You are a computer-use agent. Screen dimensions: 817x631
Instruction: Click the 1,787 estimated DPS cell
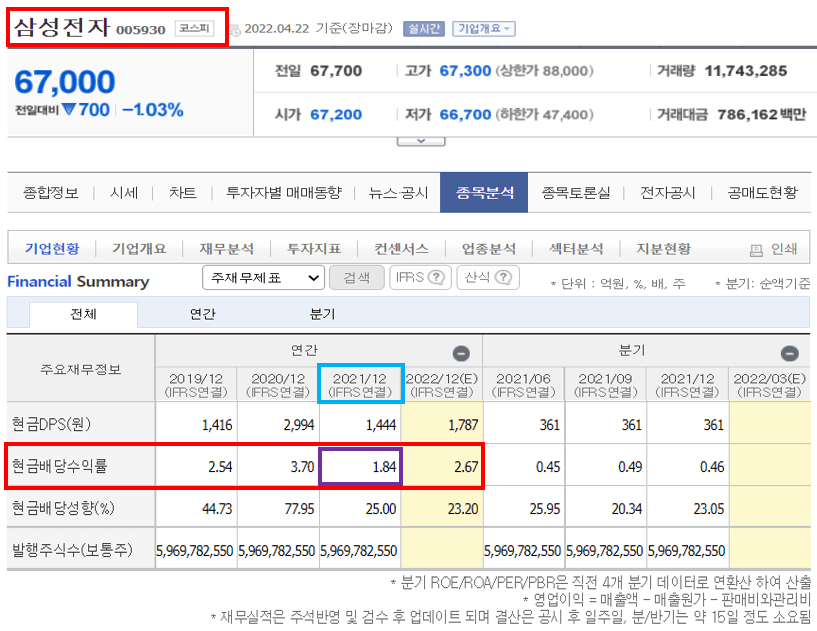(442, 425)
